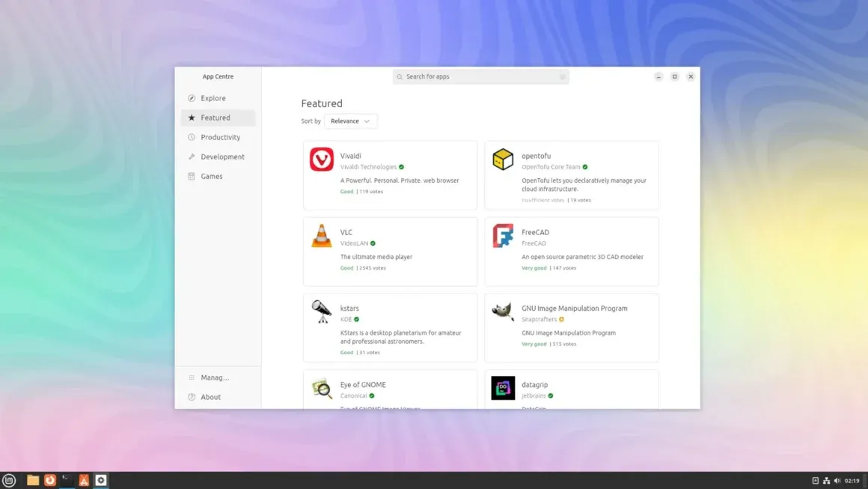This screenshot has width=868, height=489.
Task: Open the Manage section in sidebar
Action: 218,377
